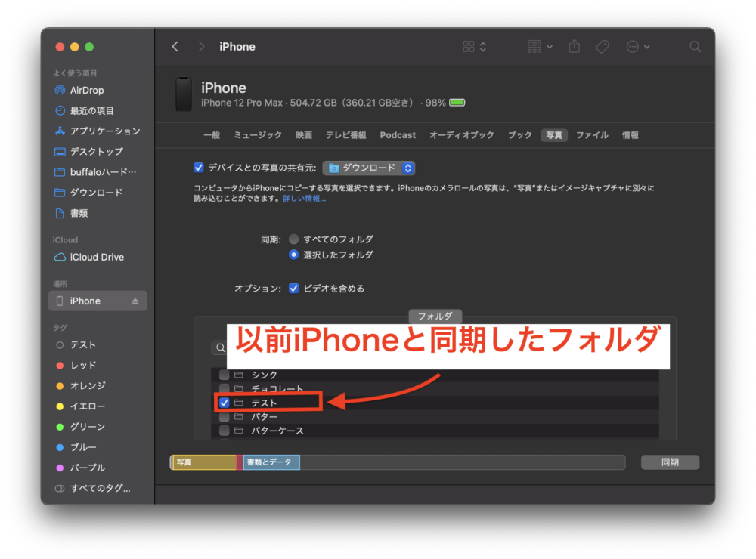This screenshot has height=559, width=756.
Task: Check the シンク folder checkbox
Action: [x=225, y=375]
